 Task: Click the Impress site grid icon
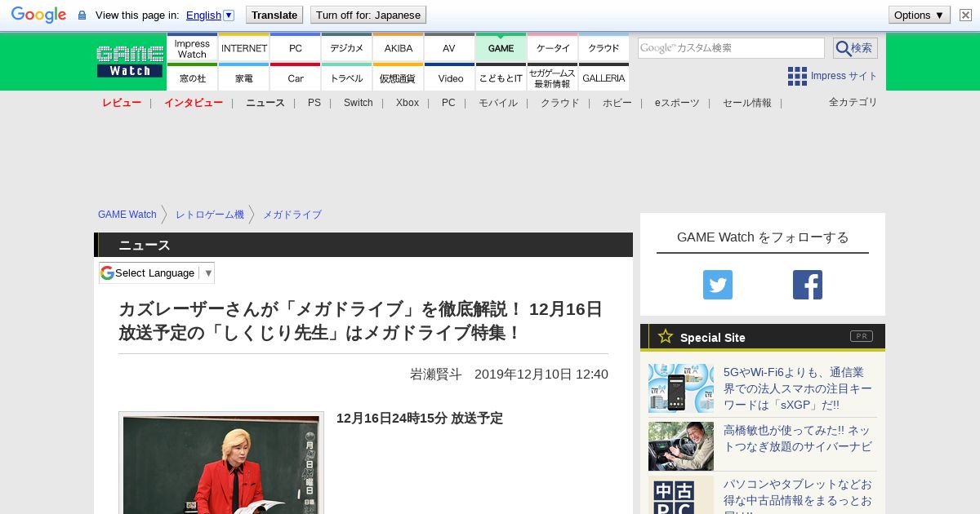click(797, 76)
